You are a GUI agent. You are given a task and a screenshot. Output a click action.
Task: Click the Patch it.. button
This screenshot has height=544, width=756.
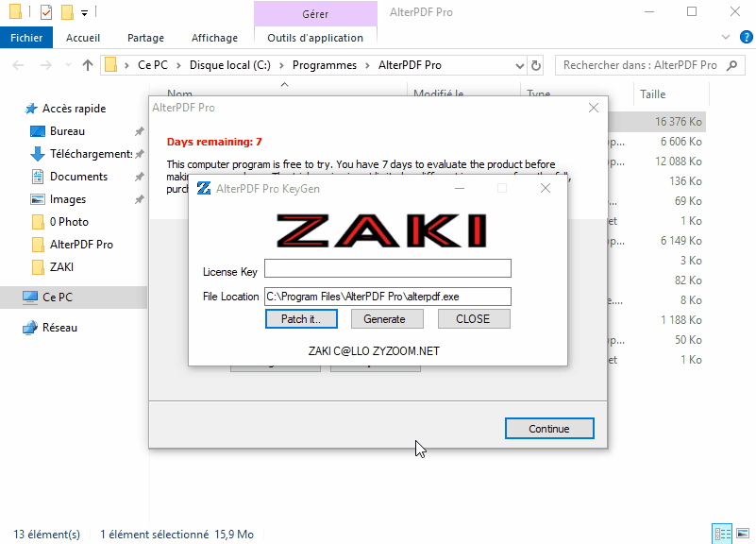[301, 319]
